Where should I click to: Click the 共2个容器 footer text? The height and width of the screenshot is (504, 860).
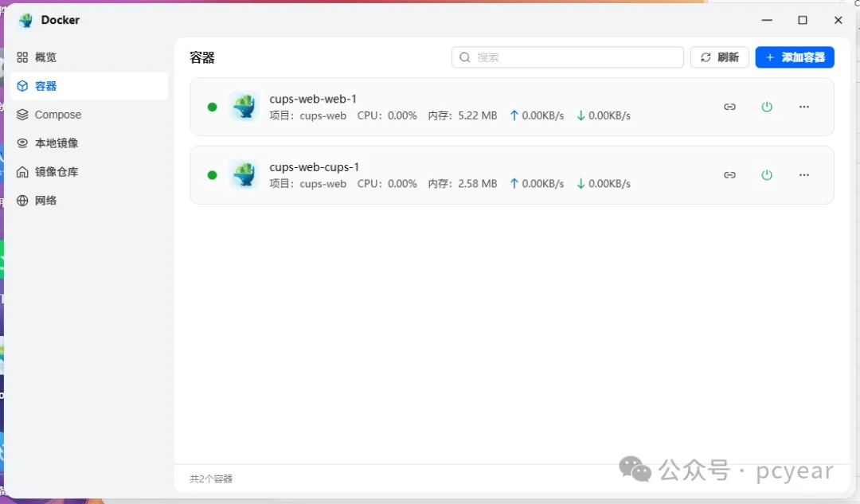coord(211,479)
